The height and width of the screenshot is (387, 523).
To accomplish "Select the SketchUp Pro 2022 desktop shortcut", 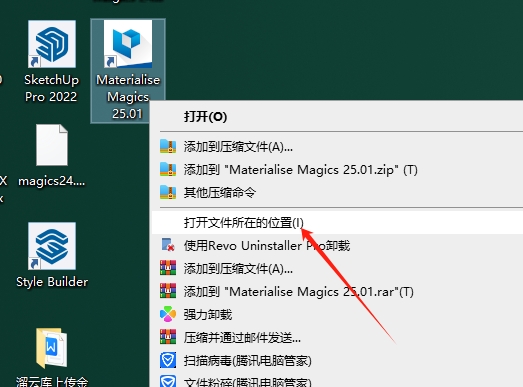I will pos(52,62).
